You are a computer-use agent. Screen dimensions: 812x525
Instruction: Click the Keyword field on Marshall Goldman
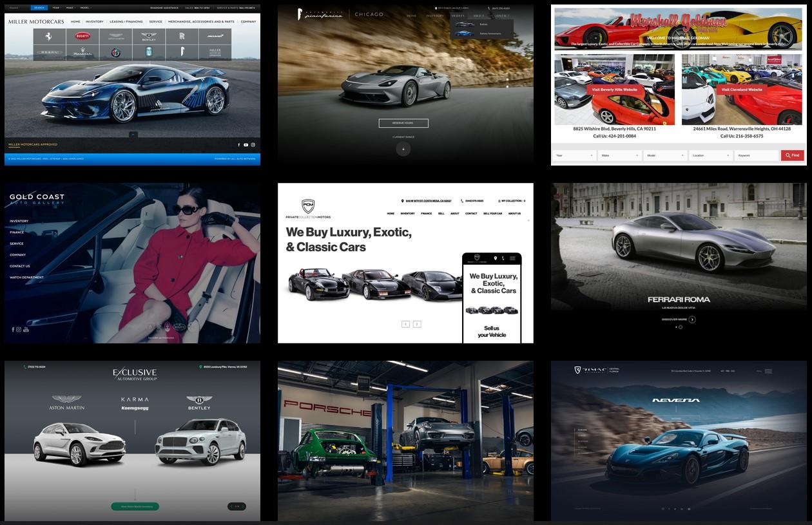point(757,155)
